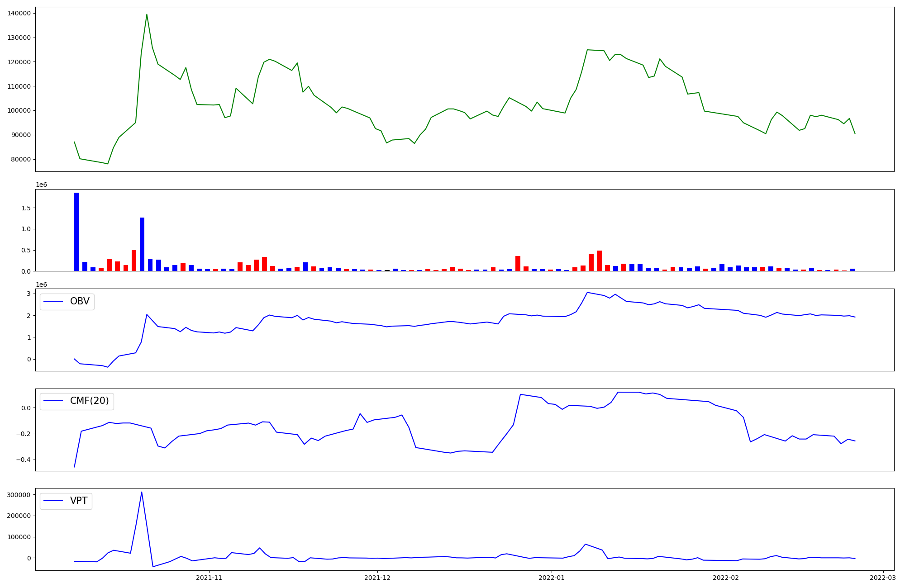
Task: Click the blue line sample in OBV legend
Action: tap(53, 301)
